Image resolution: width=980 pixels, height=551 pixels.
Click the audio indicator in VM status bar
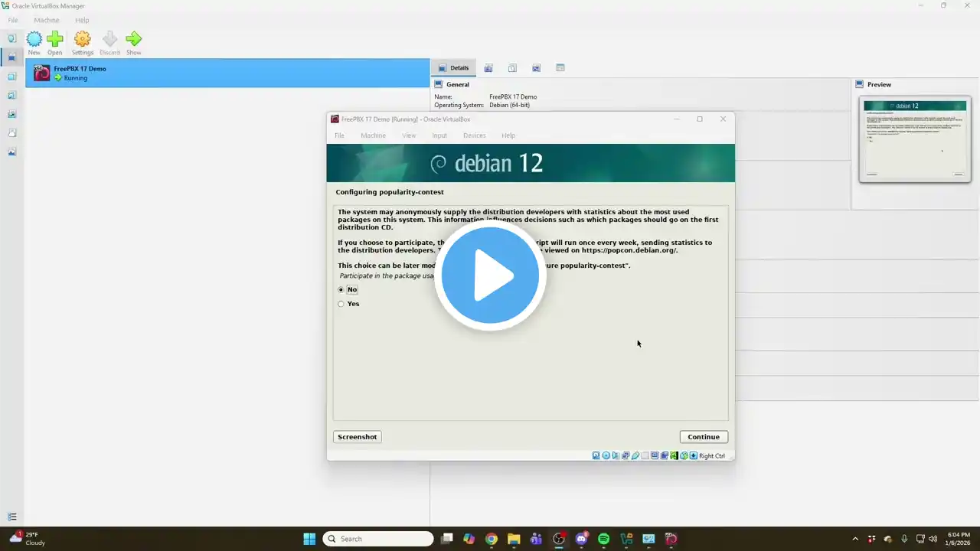click(616, 455)
